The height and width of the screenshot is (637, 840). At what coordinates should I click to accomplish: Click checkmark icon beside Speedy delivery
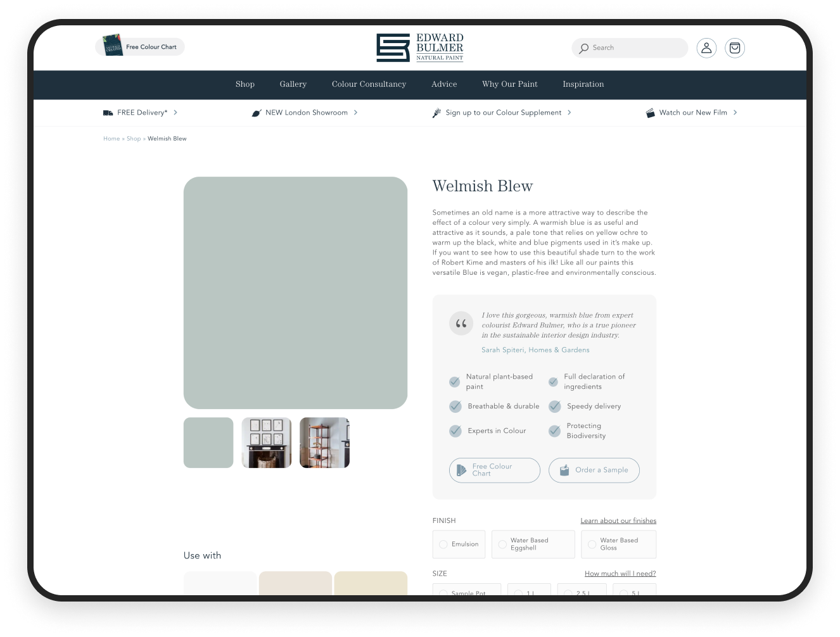click(x=555, y=407)
